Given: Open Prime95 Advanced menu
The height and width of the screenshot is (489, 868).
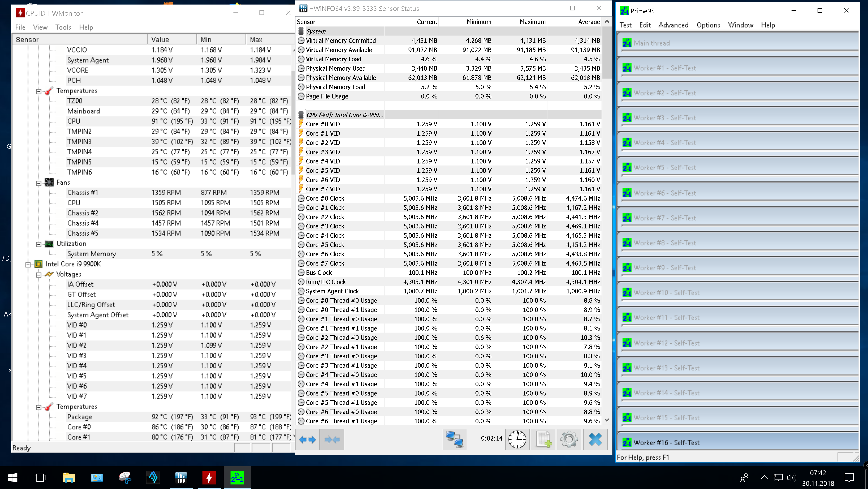Looking at the screenshot, I should (x=673, y=25).
